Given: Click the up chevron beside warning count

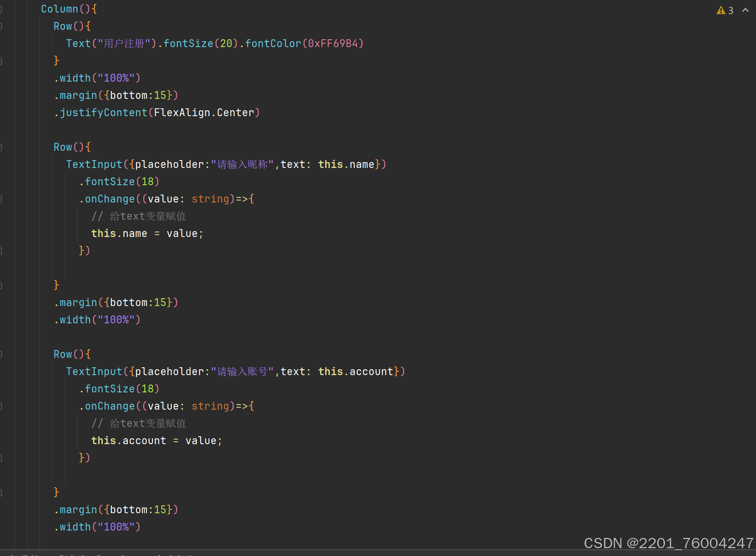Looking at the screenshot, I should tap(745, 10).
